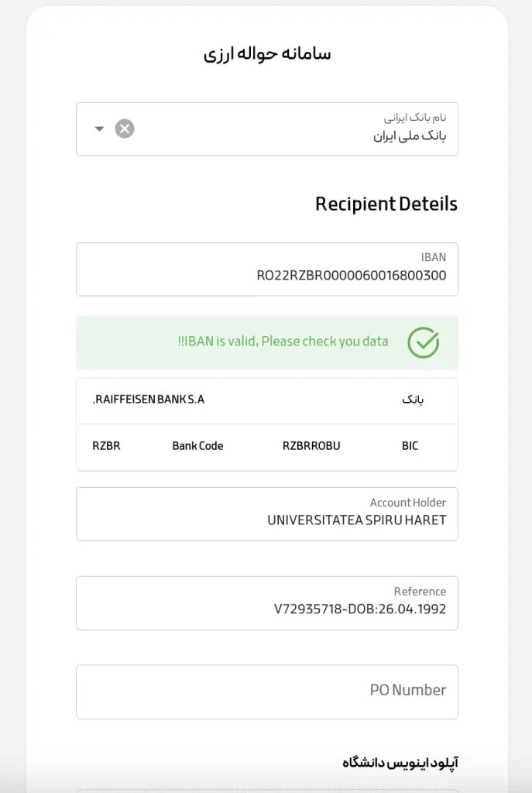Click the empty PO Number field
Viewport: 532px width, 793px height.
pos(267,692)
